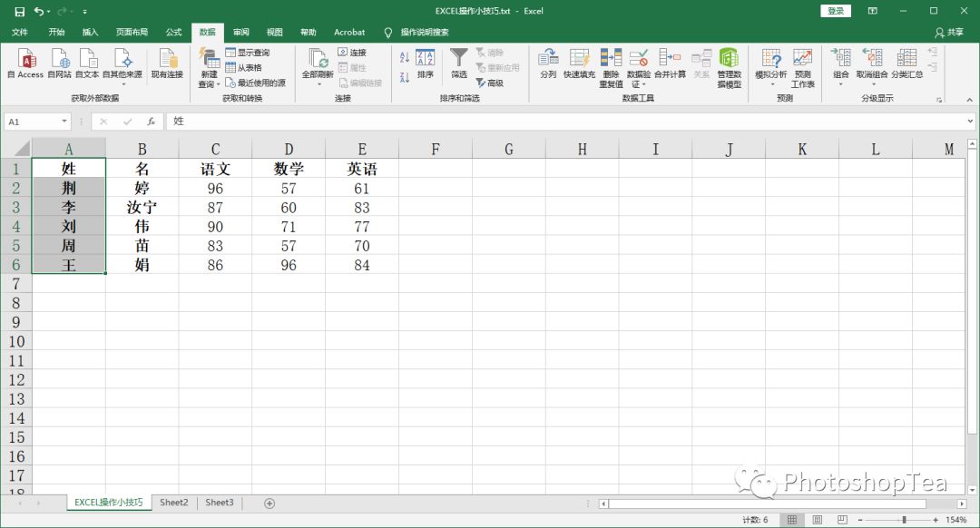The width and height of the screenshot is (980, 528).
Task: Expand the formula bar
Action: [970, 122]
